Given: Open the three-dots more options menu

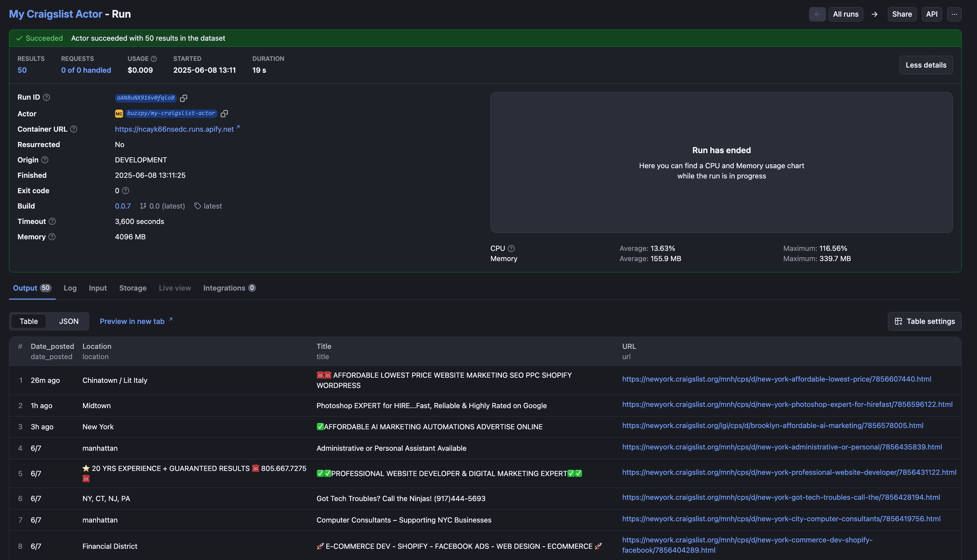Looking at the screenshot, I should point(954,14).
